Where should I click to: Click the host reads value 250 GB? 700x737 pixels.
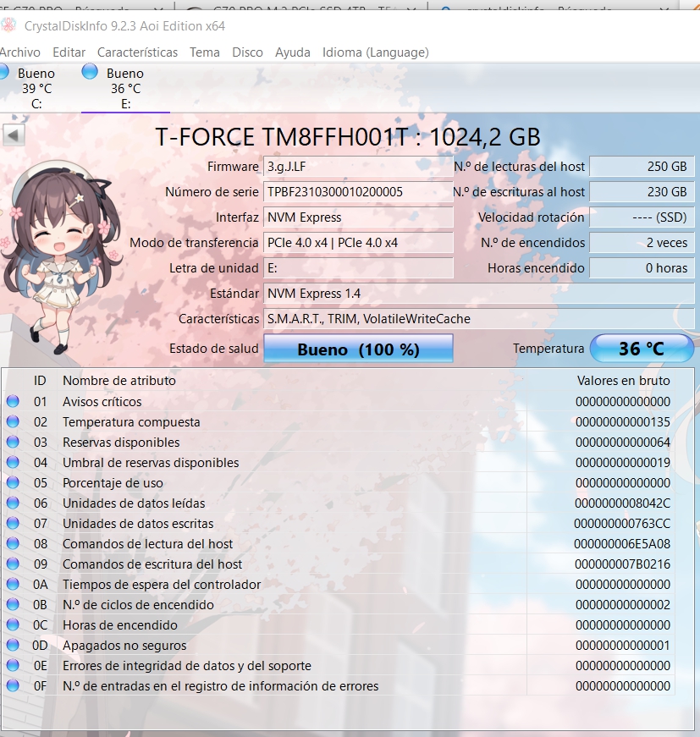[642, 167]
